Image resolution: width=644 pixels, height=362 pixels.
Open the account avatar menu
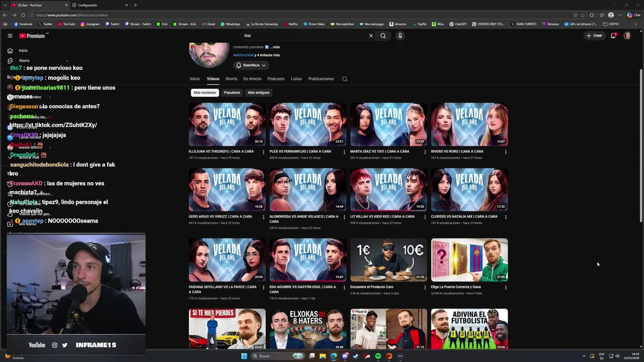coord(627,36)
